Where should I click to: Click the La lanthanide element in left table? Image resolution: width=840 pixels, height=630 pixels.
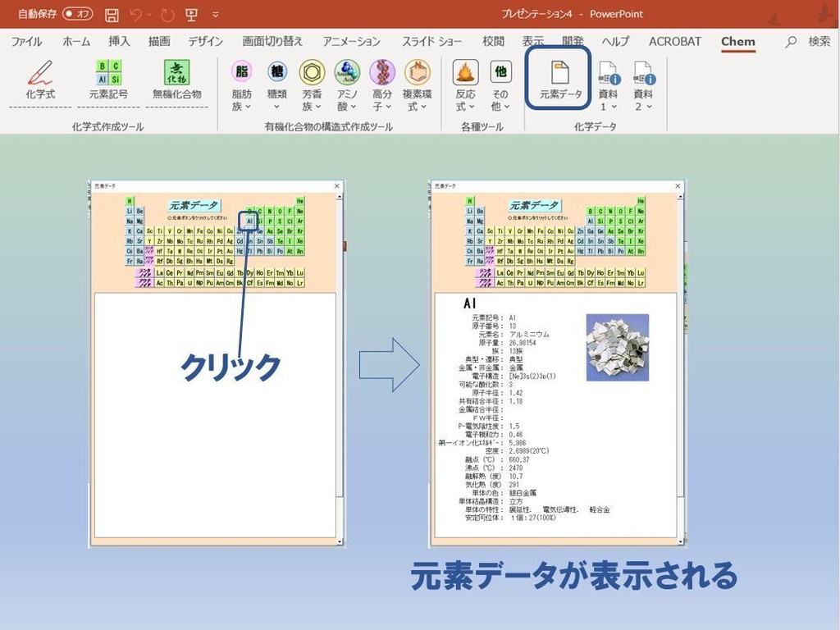tap(160, 272)
